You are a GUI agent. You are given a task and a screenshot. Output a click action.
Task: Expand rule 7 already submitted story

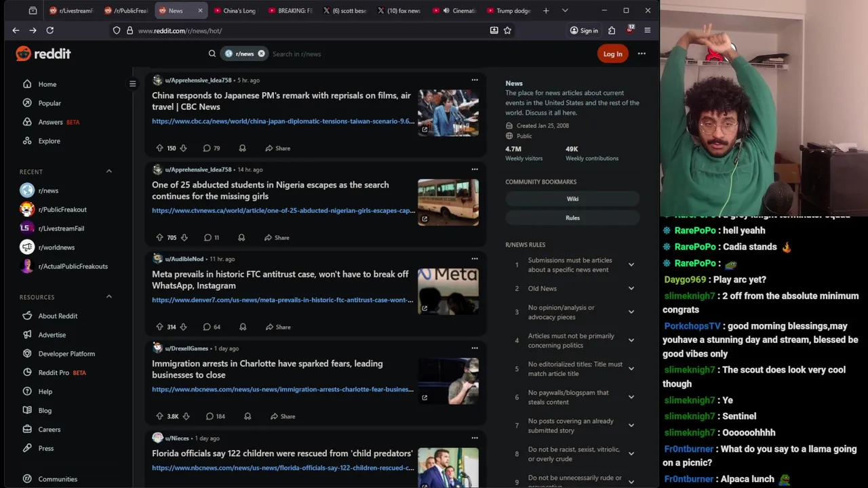[x=631, y=426]
